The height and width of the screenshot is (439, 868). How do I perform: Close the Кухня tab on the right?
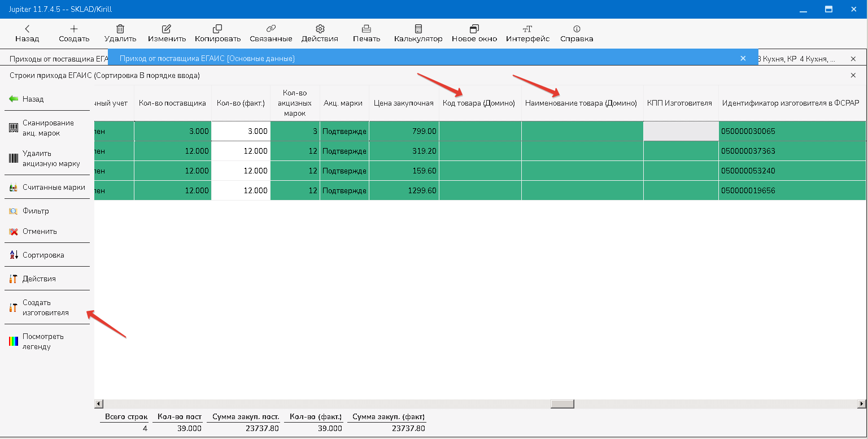[853, 58]
